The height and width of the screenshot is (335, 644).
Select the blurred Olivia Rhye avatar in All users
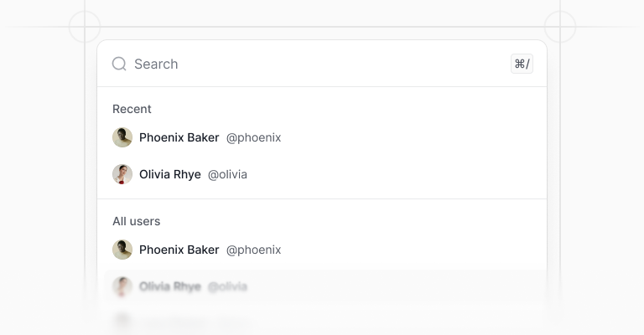point(122,286)
